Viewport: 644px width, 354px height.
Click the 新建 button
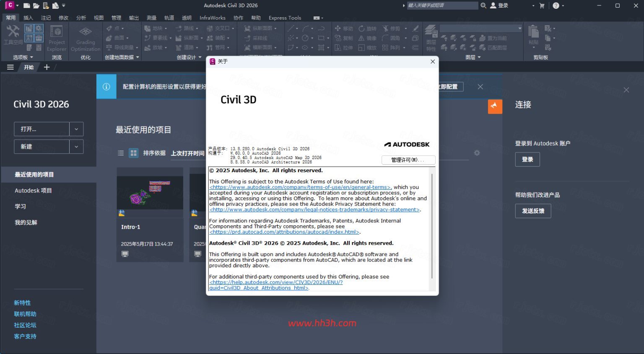42,147
